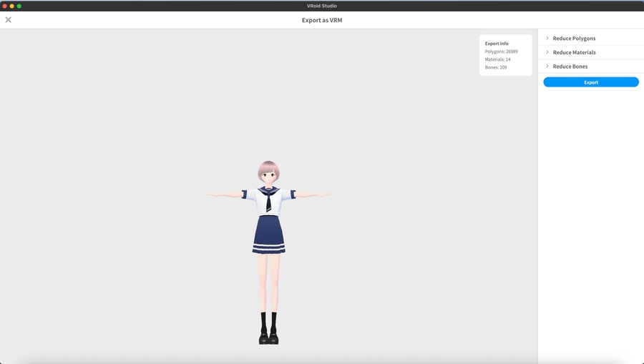
Task: Click the character's black shoes
Action: [x=268, y=338]
